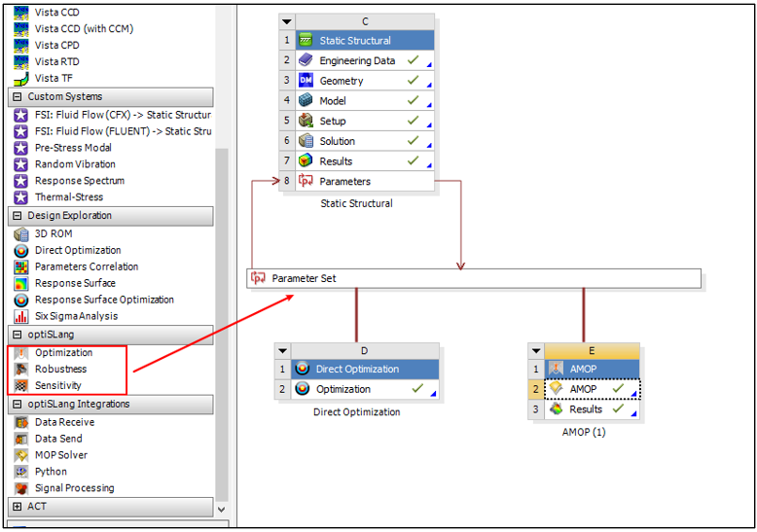
Task: Select the Setup cell icon
Action: point(306,121)
